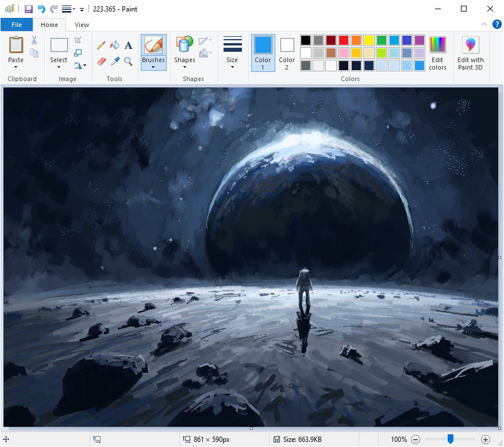This screenshot has width=504, height=447.
Task: Click the Copy icon in Clipboard group
Action: pos(34,53)
